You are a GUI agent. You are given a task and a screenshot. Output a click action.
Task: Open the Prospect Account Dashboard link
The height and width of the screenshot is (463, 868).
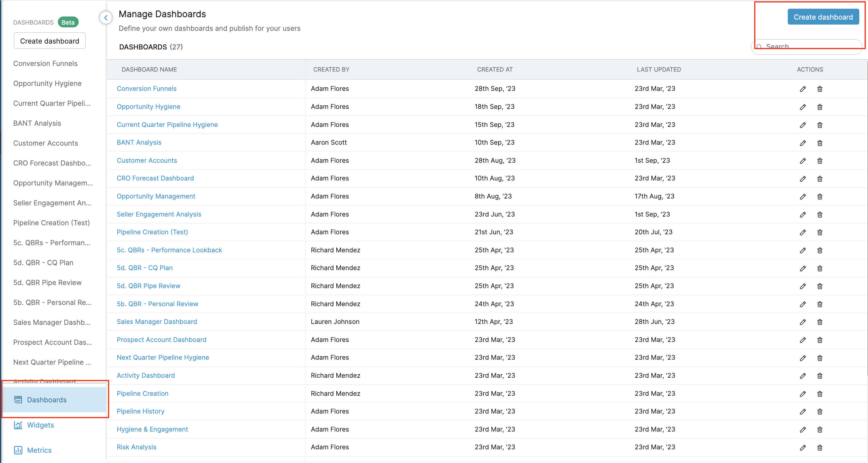[x=161, y=339]
